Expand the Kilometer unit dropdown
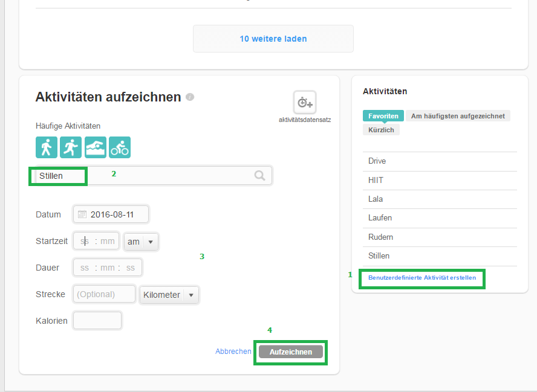The image size is (537, 392). point(169,295)
